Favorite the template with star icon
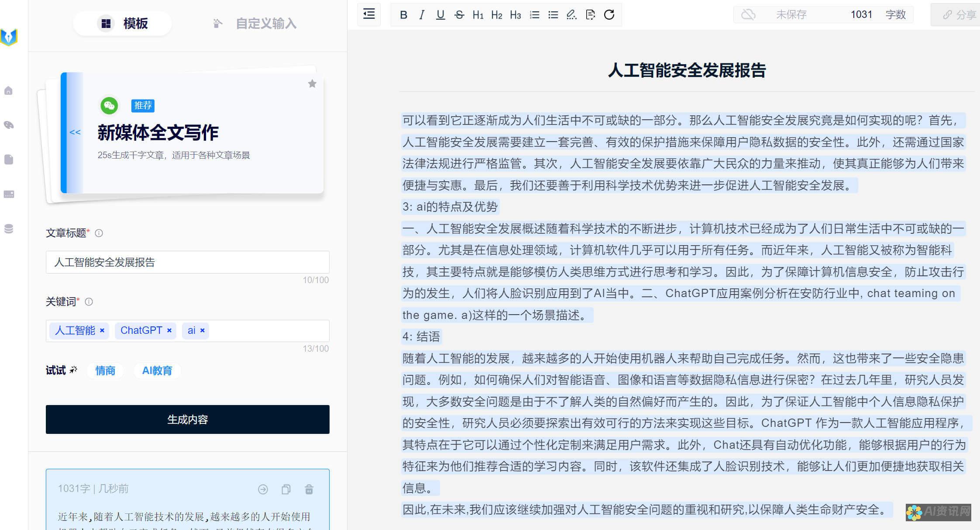 coord(312,83)
